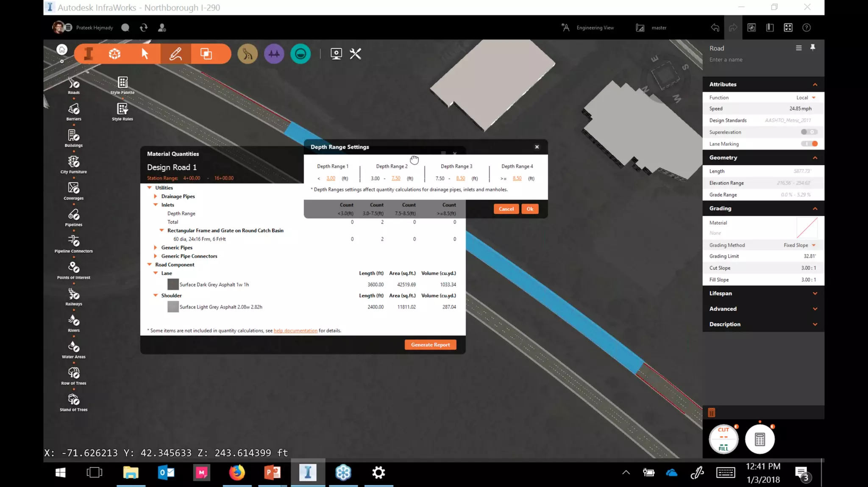
Task: Click the Light Grey Asphalt shoulder swatch
Action: (x=173, y=307)
